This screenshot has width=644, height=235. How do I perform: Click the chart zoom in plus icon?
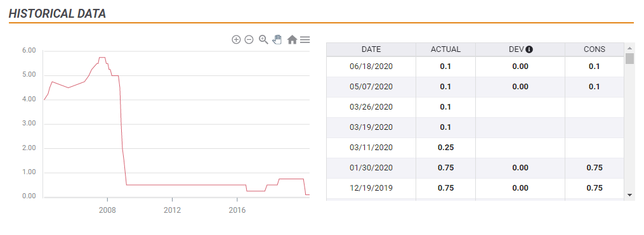click(236, 39)
